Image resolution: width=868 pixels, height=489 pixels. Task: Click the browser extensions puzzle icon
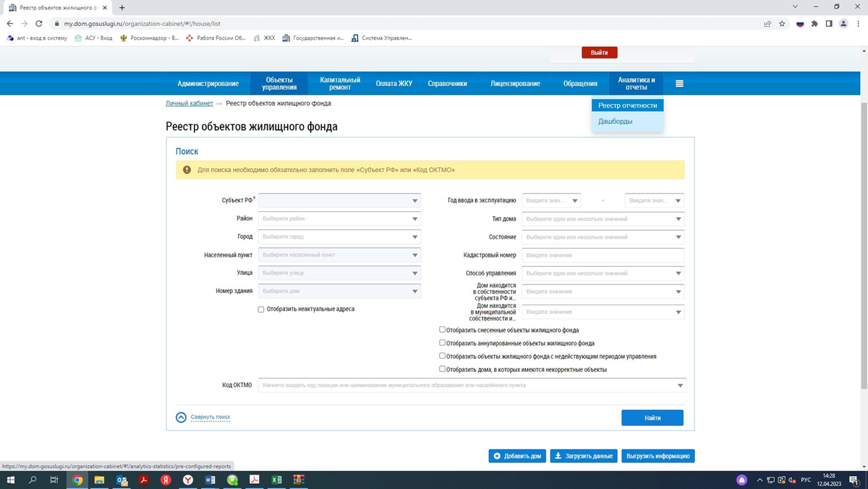pyautogui.click(x=813, y=22)
